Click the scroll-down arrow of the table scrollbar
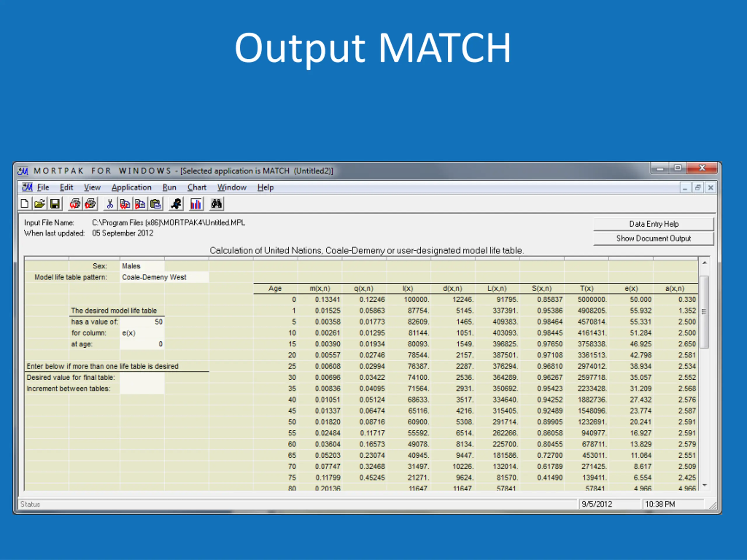 704,485
